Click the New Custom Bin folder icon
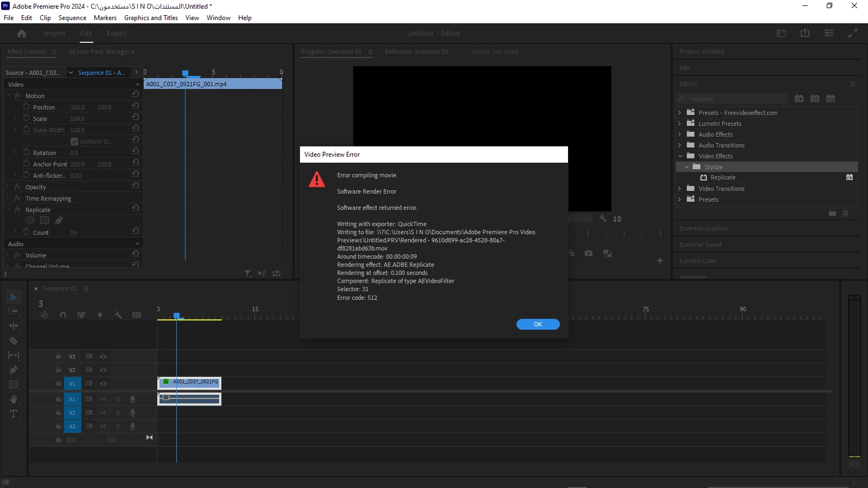This screenshot has width=868, height=488. (x=832, y=213)
